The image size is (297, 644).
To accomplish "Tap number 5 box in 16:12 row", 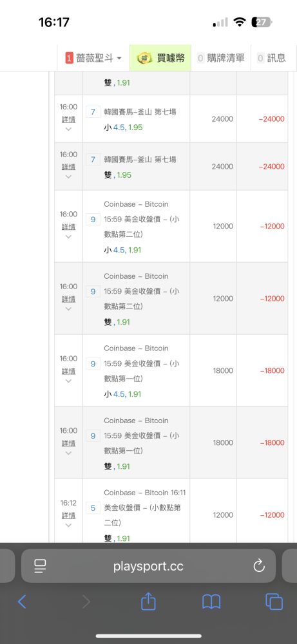I will tap(93, 509).
